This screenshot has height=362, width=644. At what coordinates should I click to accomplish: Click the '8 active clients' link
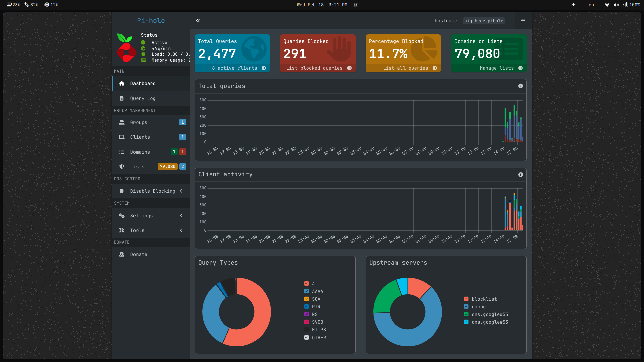(x=234, y=68)
